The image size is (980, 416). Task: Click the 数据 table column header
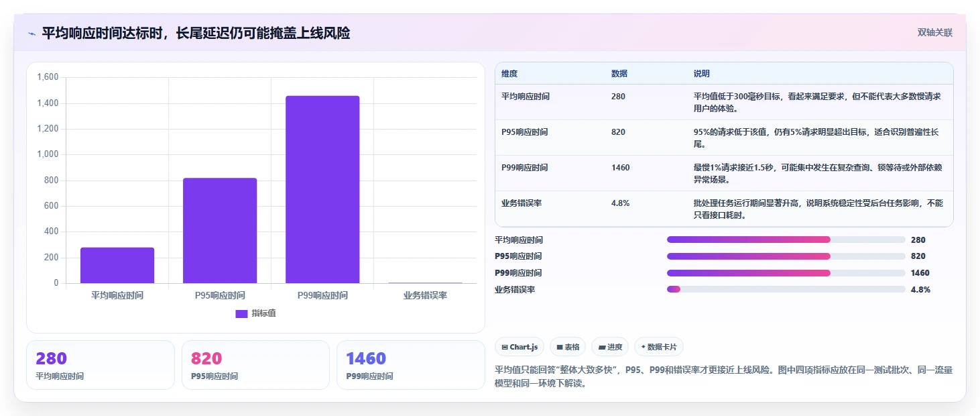(x=619, y=74)
